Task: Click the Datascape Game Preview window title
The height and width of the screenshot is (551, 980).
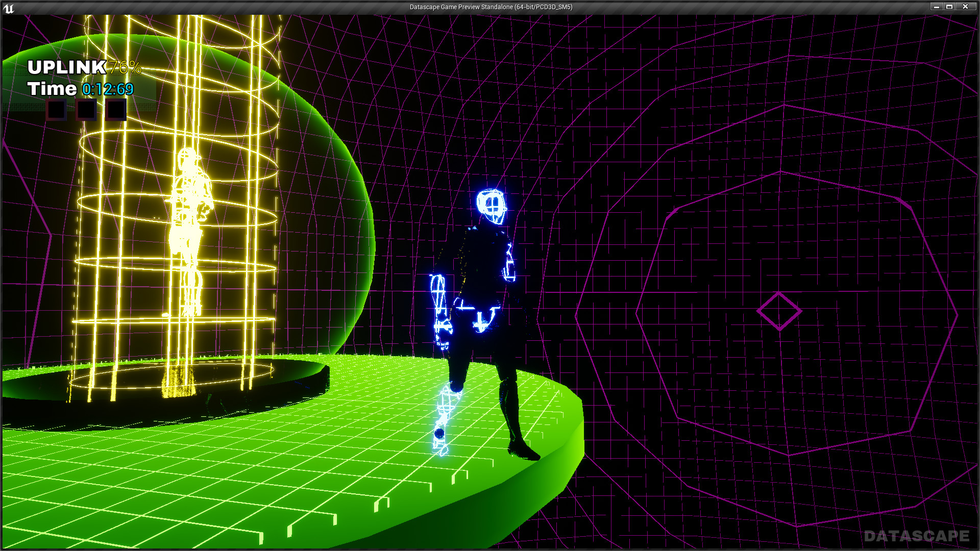Action: [x=491, y=7]
